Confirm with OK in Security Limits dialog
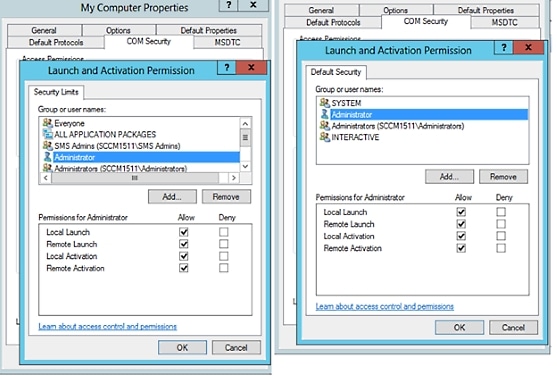The height and width of the screenshot is (376, 557). point(182,348)
